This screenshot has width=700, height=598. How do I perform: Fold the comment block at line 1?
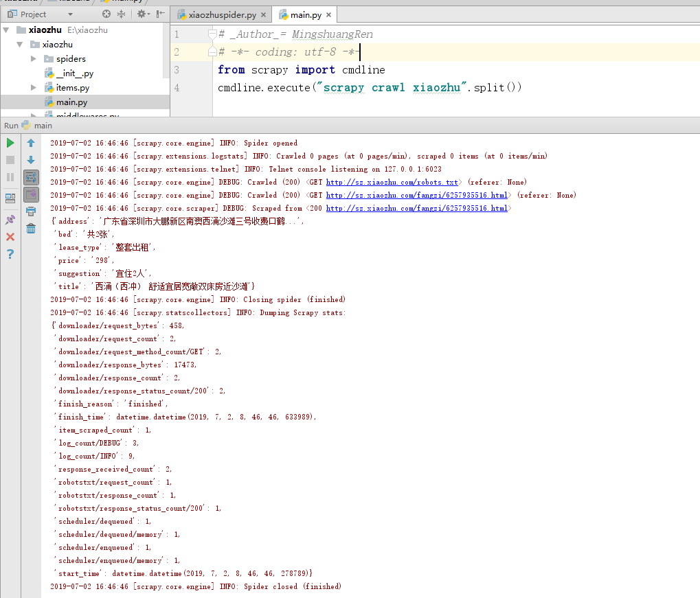[212, 34]
